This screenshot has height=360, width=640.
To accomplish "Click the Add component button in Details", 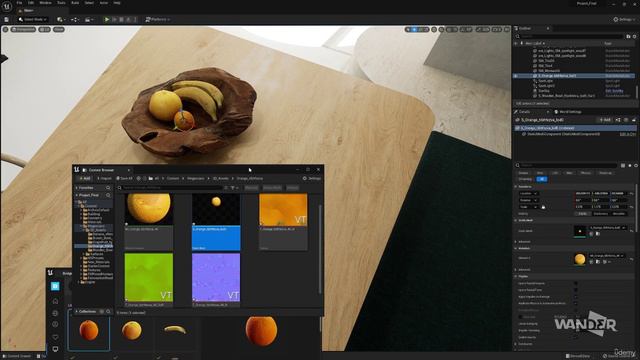I will pyautogui.click(x=605, y=120).
